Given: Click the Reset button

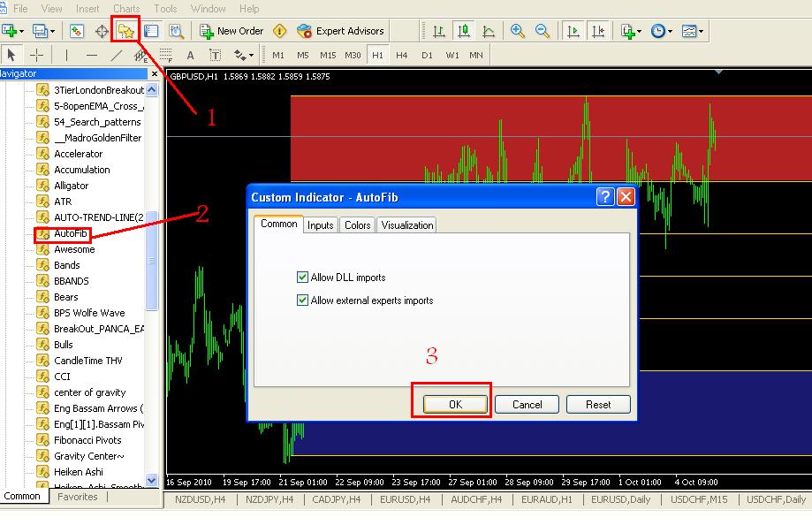Looking at the screenshot, I should [x=598, y=404].
